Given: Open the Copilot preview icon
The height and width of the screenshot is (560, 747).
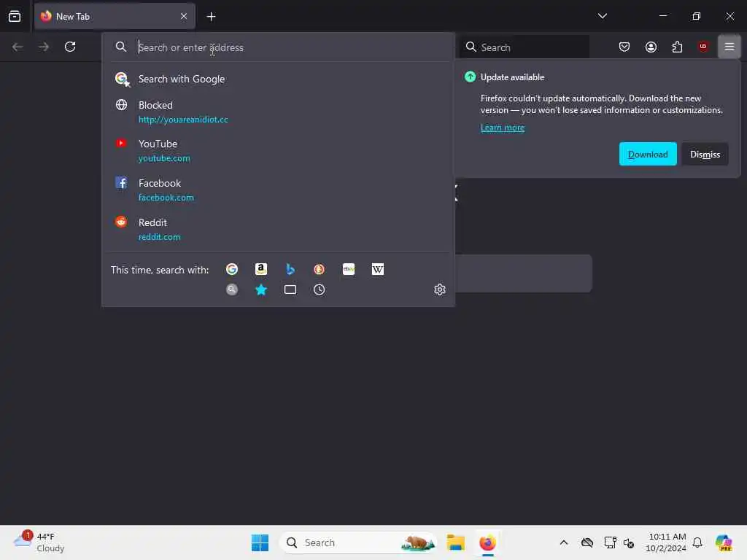Looking at the screenshot, I should (724, 542).
